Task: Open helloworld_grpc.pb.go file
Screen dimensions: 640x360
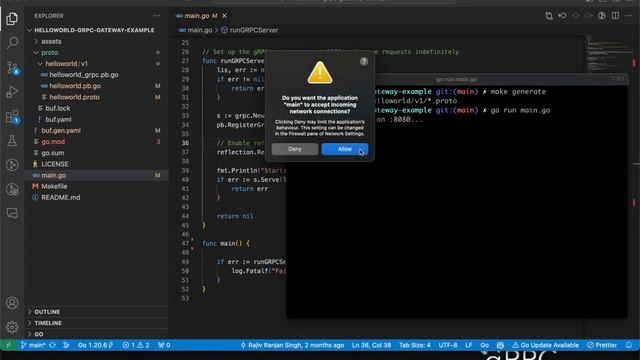Action: [x=84, y=75]
